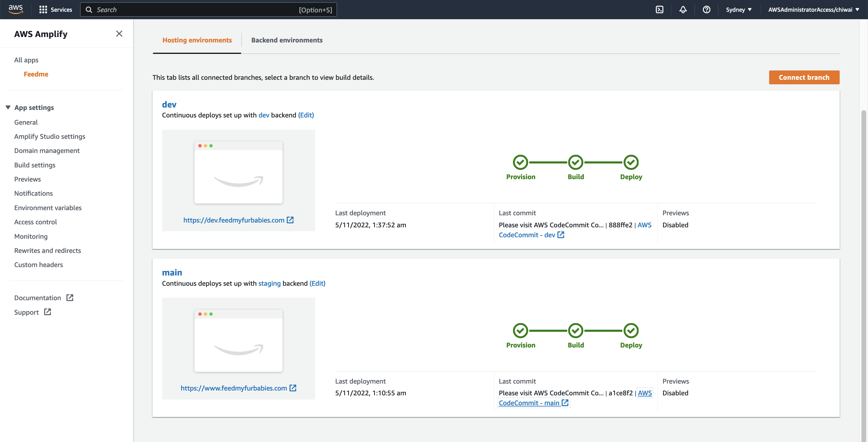Click the Services label in top bar
Image resolution: width=868 pixels, height=442 pixels.
tap(61, 10)
